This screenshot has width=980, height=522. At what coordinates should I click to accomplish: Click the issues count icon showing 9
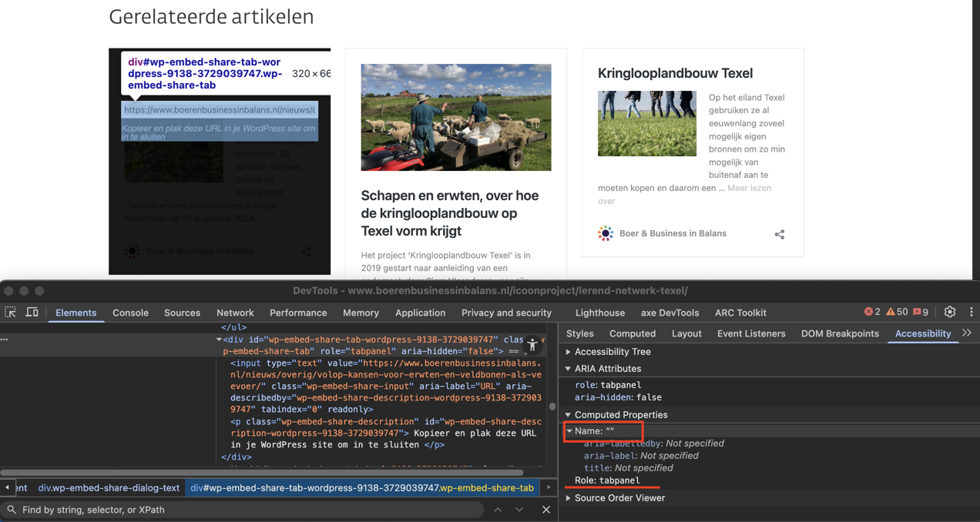pyautogui.click(x=921, y=312)
